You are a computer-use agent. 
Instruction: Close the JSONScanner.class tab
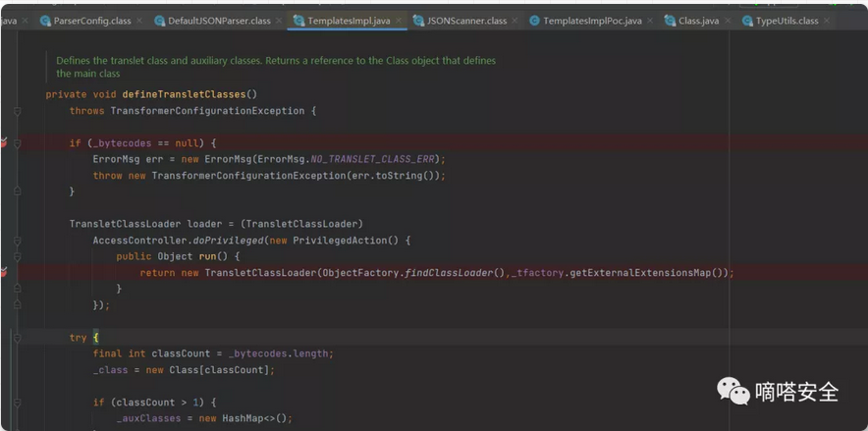pos(515,21)
